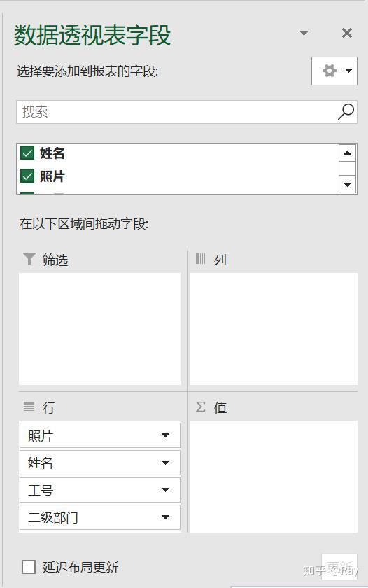Image resolution: width=368 pixels, height=588 pixels.
Task: Click the magnifier search icon
Action: point(346,111)
